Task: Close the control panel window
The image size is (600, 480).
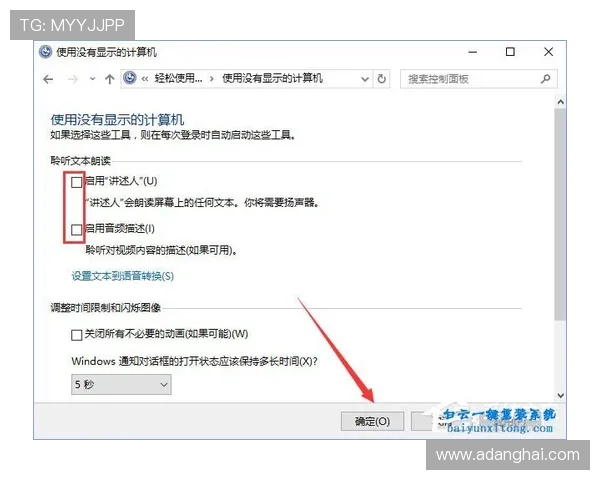Action: (x=548, y=52)
